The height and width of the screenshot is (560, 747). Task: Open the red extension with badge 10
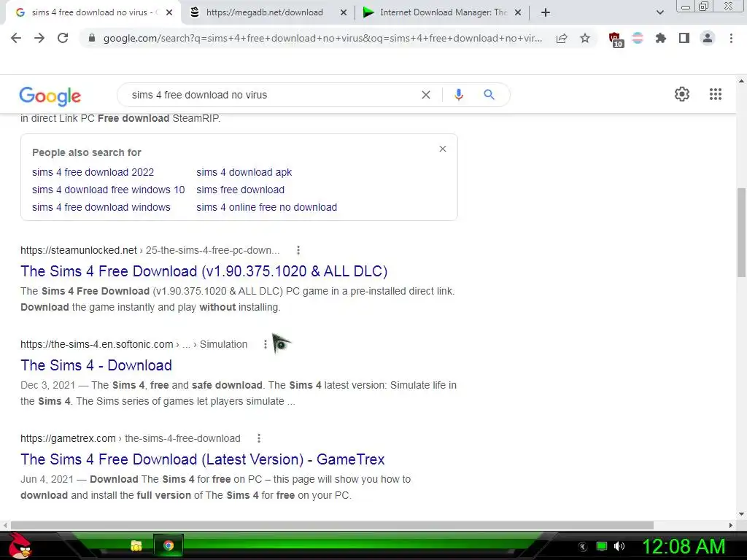pyautogui.click(x=616, y=39)
